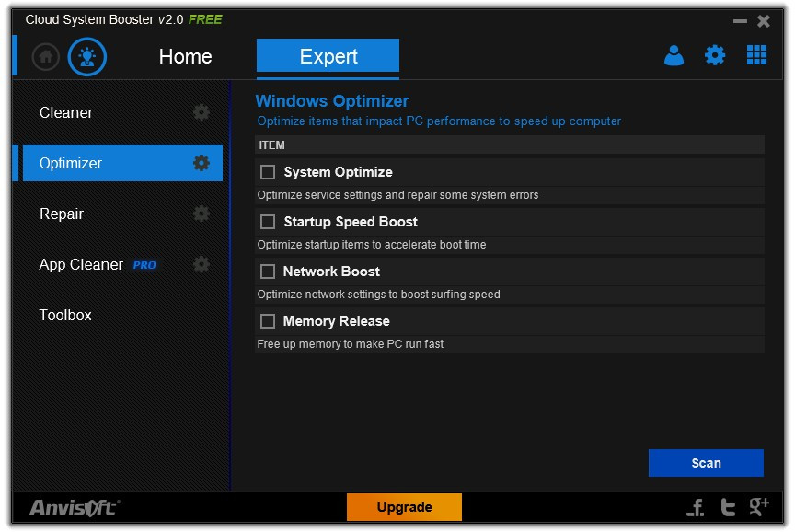The height and width of the screenshot is (532, 795).
Task: Click the System Optimize label
Action: (x=339, y=172)
